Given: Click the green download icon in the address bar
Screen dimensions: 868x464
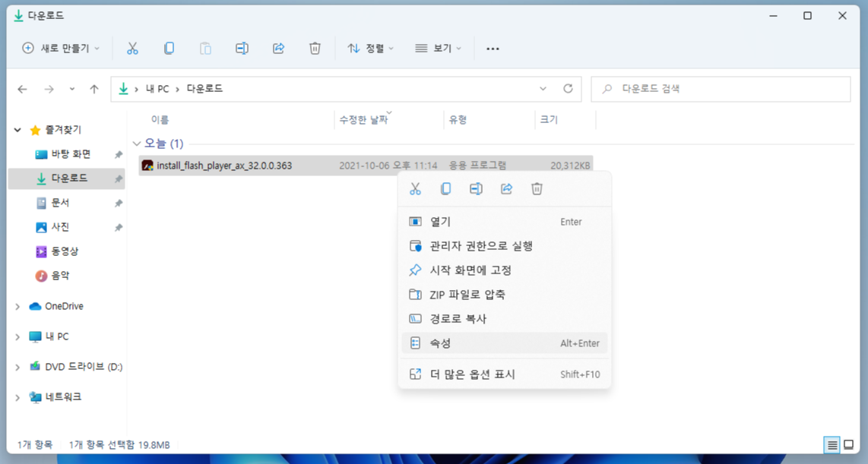Looking at the screenshot, I should [123, 89].
